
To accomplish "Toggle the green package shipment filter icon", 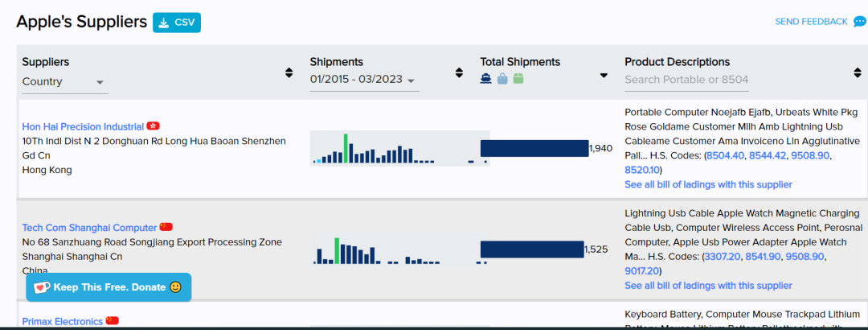I will (x=518, y=79).
